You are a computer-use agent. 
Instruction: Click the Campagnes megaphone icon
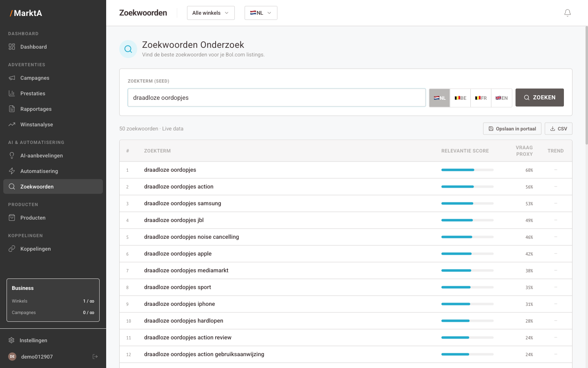click(x=12, y=78)
